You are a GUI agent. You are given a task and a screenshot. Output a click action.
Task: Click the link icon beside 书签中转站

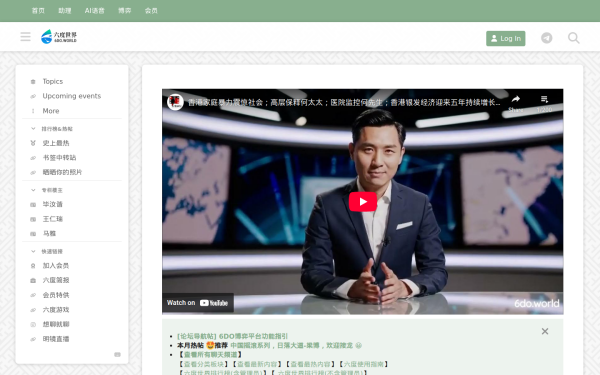33,158
